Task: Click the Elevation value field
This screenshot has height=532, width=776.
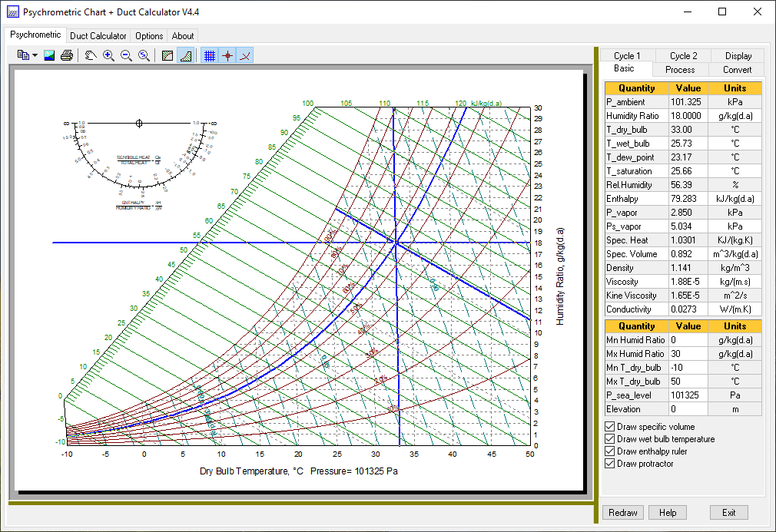Action: (x=688, y=409)
